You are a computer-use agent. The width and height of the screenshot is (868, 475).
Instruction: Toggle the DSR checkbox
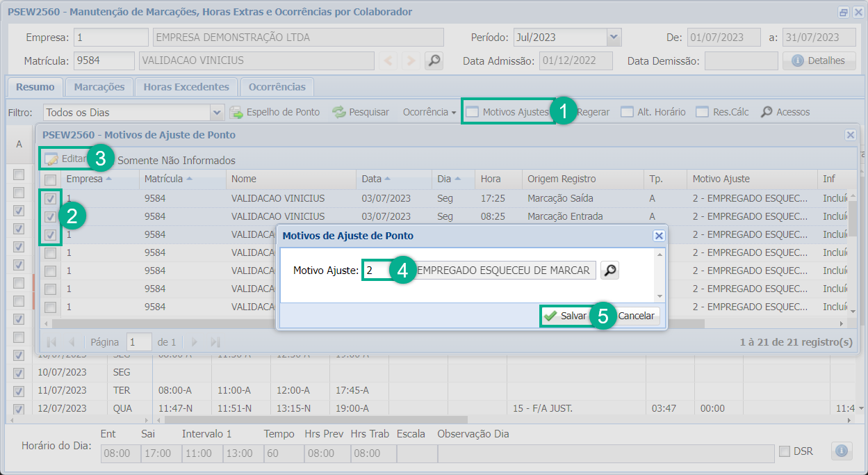785,451
